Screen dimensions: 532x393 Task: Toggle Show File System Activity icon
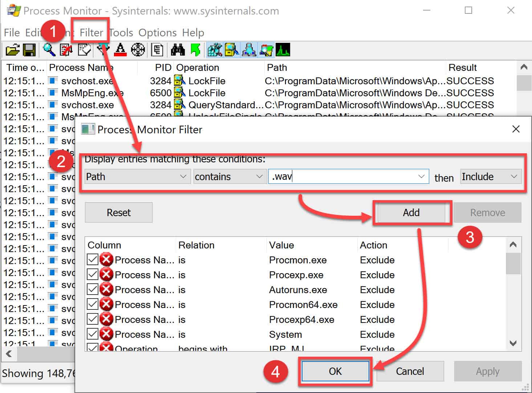[231, 50]
